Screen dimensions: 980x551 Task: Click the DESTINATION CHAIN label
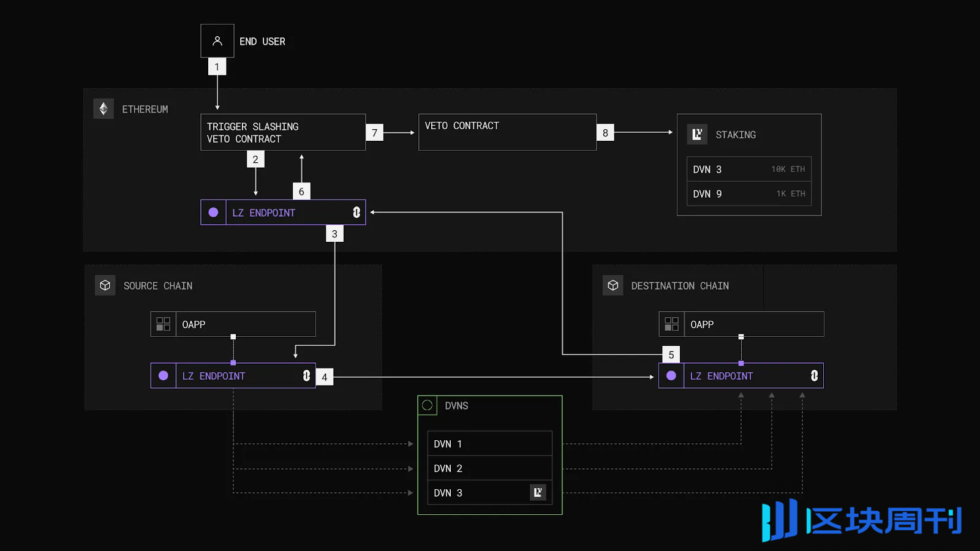tap(680, 286)
